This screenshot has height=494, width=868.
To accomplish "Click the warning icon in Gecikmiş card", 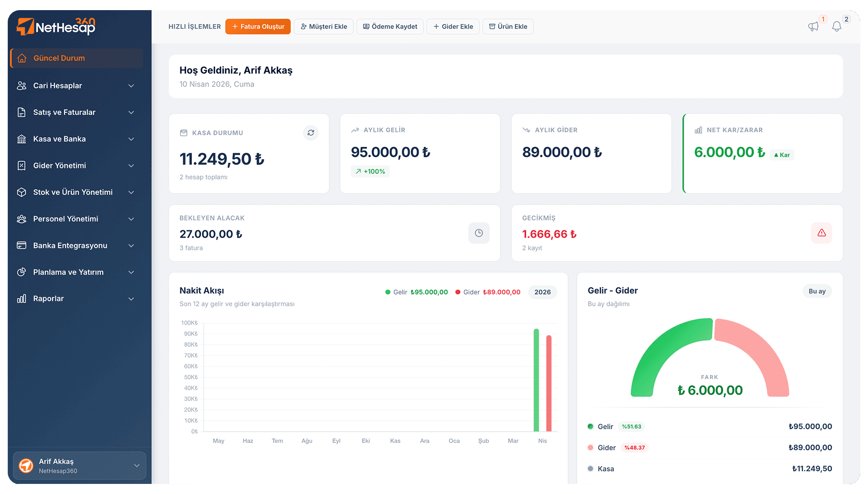I will pos(822,233).
